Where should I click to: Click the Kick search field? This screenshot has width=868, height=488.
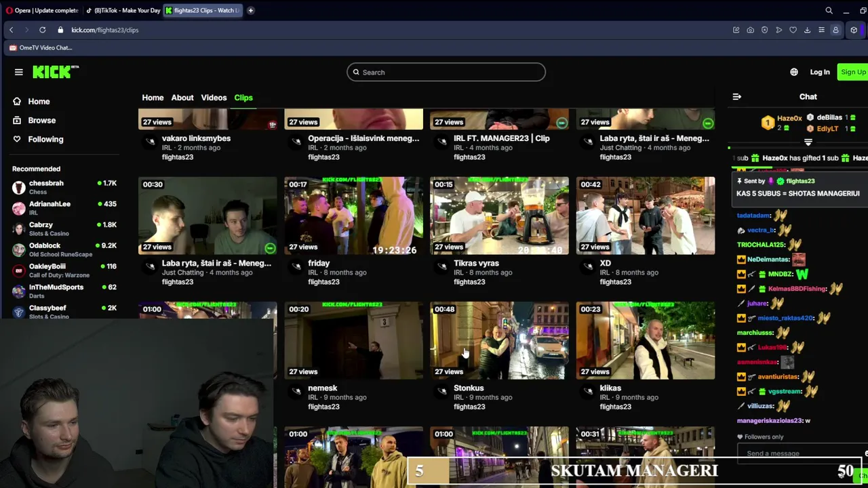coord(446,72)
